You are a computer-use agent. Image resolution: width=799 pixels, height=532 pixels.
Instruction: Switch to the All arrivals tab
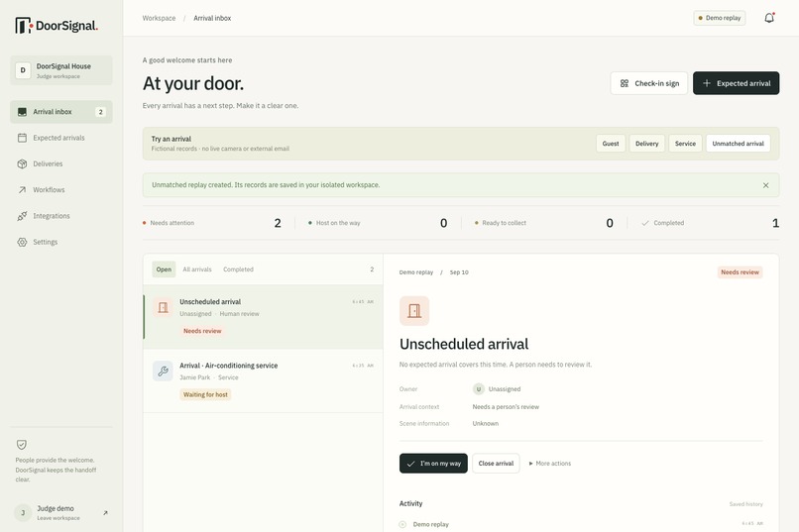pyautogui.click(x=196, y=269)
